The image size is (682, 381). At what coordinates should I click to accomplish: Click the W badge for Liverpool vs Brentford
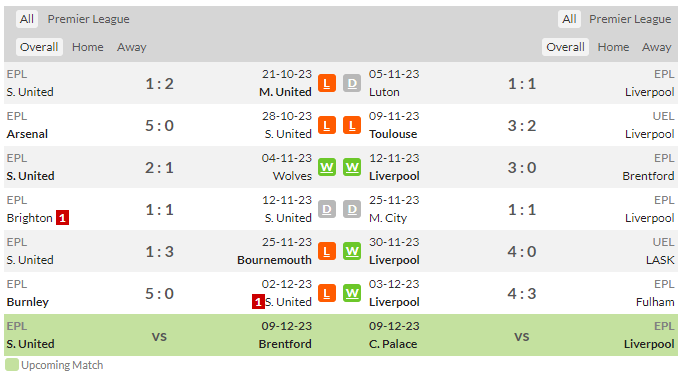pyautogui.click(x=352, y=167)
